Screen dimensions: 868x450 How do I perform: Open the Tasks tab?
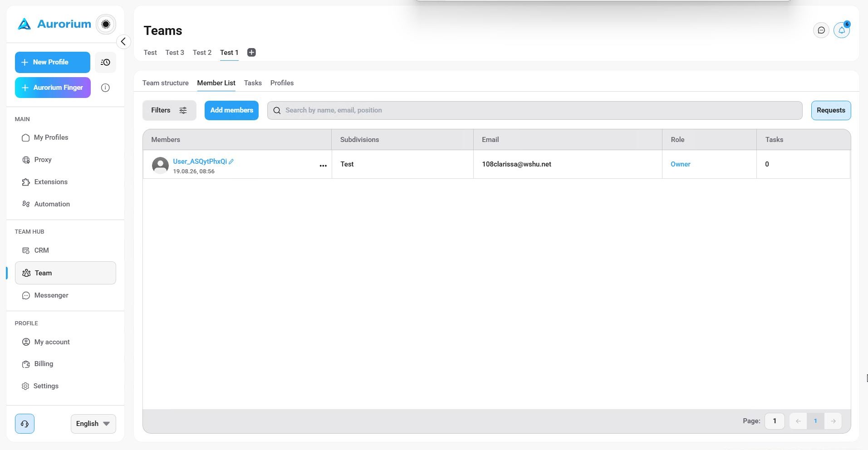point(253,83)
